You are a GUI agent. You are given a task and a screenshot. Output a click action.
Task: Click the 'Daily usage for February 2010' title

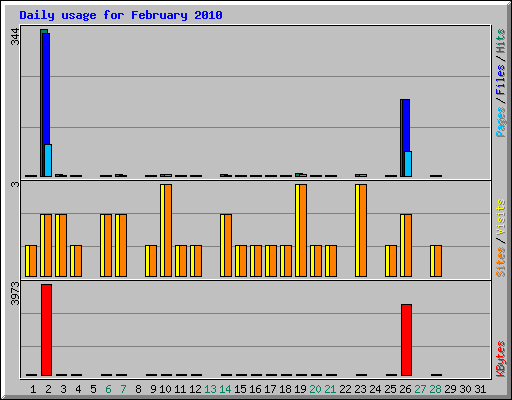[x=121, y=15]
